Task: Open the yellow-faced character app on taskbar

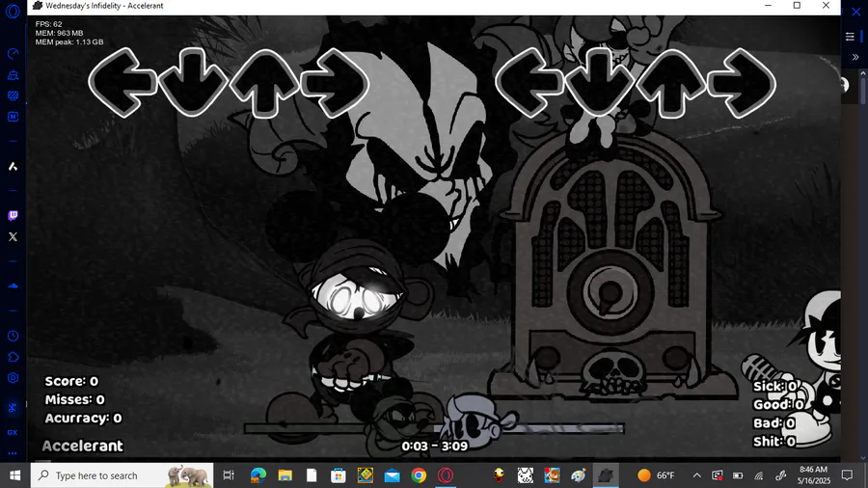Action: point(499,475)
